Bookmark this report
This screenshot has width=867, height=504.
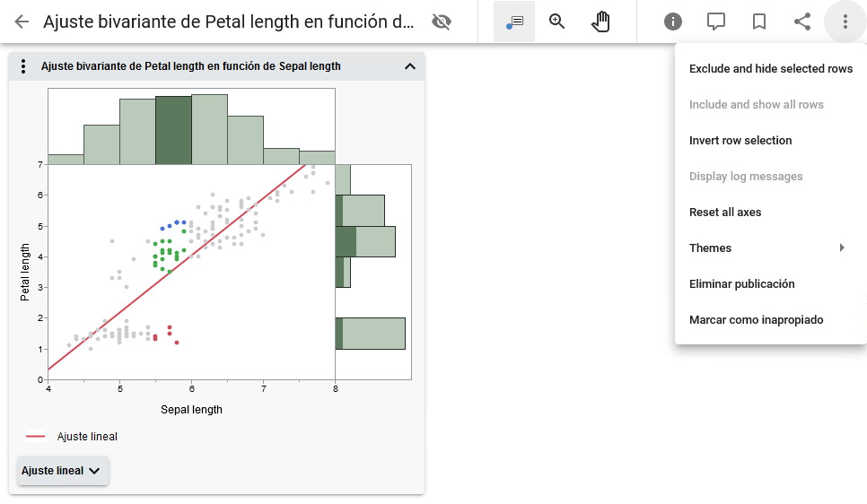759,22
